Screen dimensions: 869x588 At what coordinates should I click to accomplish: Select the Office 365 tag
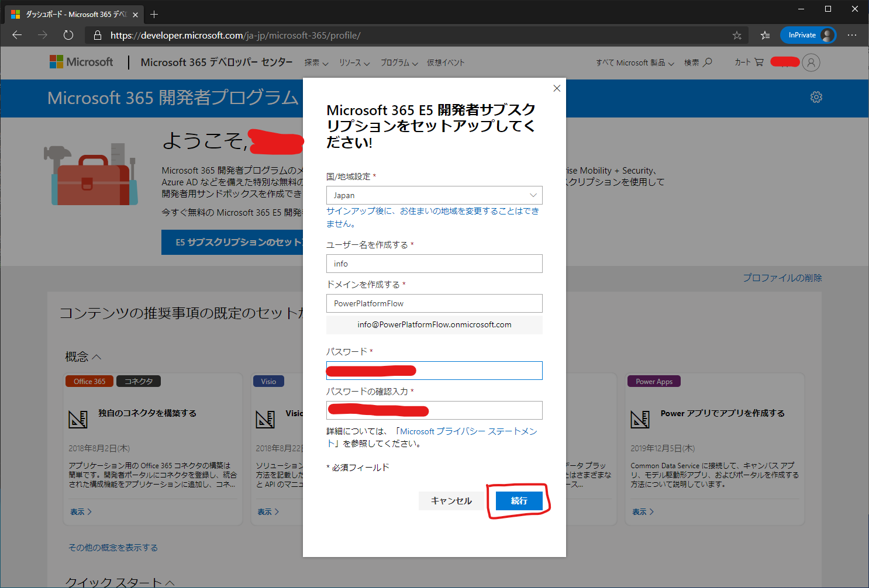pyautogui.click(x=89, y=381)
